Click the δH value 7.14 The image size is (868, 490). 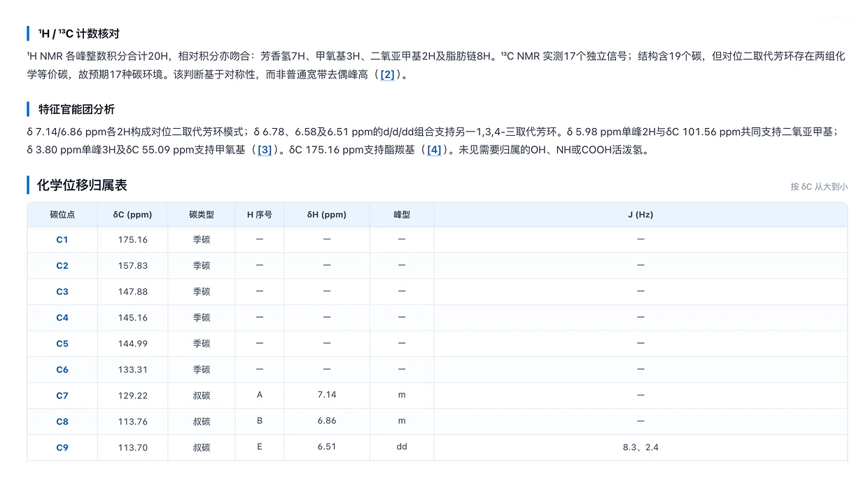327,395
